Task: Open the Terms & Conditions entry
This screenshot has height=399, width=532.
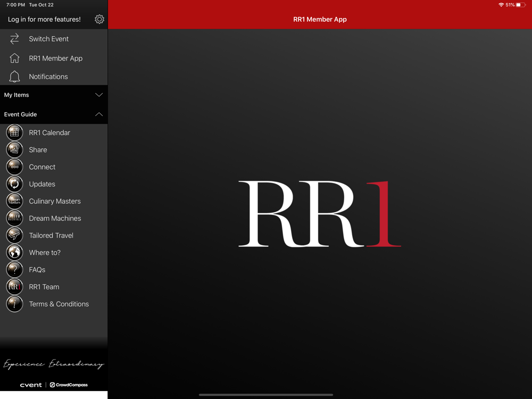Action: click(x=54, y=304)
